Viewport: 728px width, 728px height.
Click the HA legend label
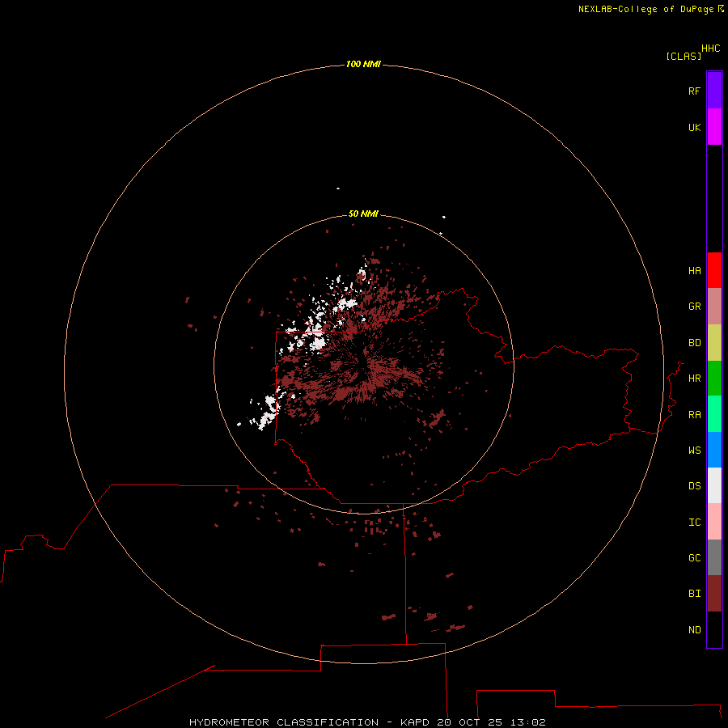click(x=694, y=271)
